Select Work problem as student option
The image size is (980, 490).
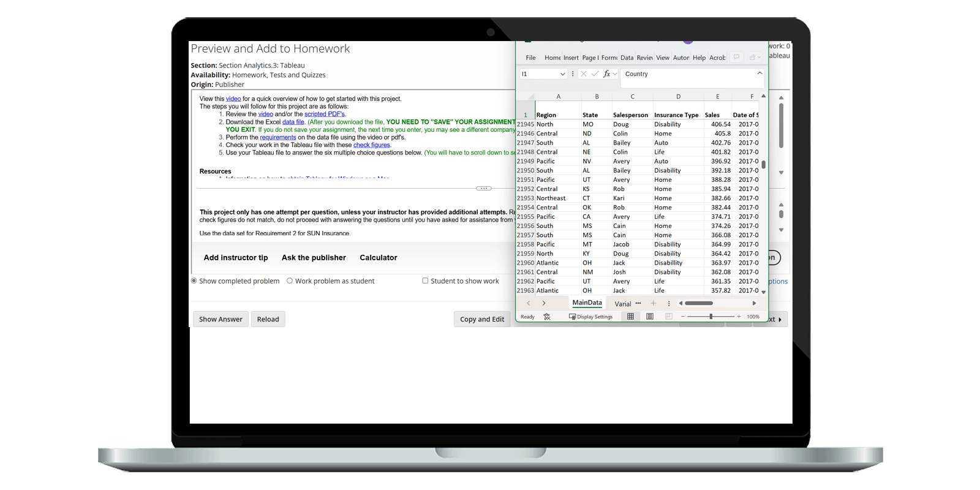(290, 281)
